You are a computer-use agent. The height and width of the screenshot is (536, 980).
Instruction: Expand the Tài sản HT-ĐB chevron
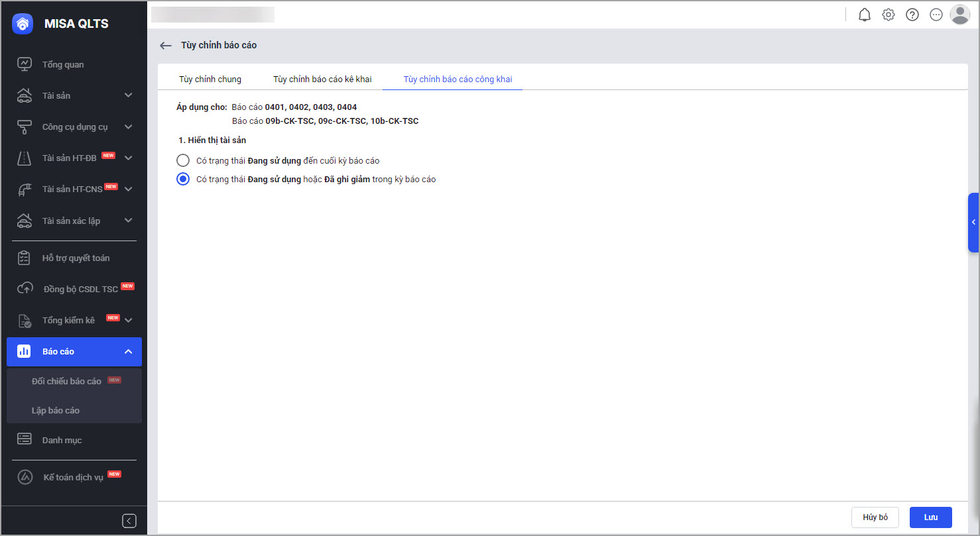click(129, 158)
